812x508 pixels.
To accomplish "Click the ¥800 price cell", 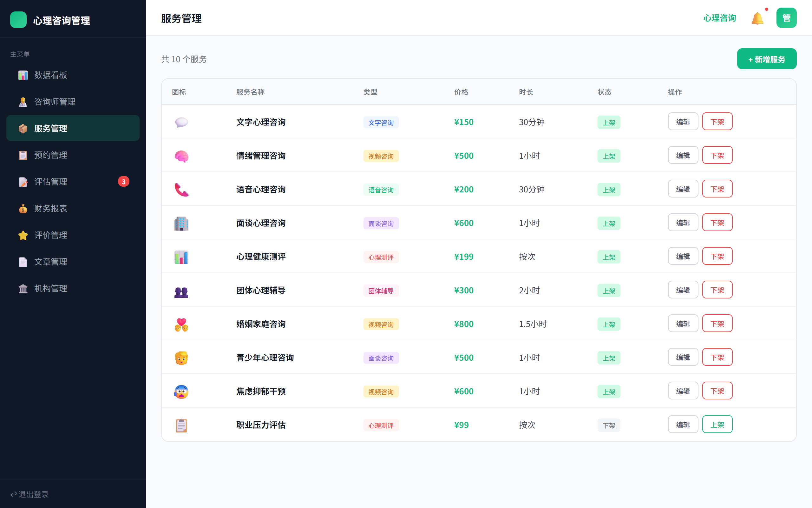I will point(464,324).
